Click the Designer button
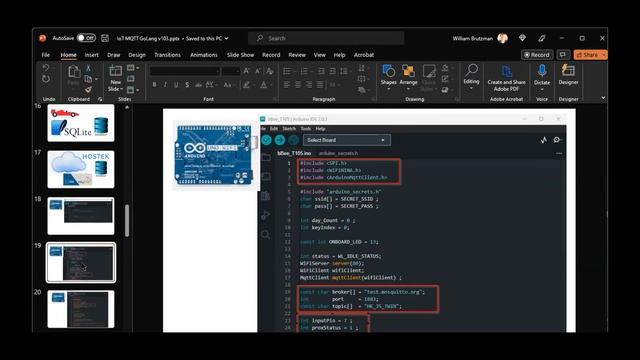The image size is (640, 360). click(x=568, y=74)
